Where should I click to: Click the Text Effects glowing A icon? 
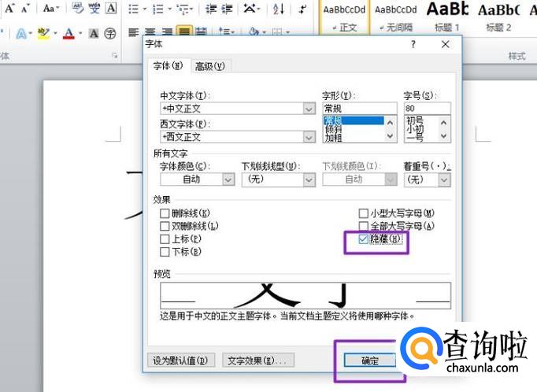21,34
